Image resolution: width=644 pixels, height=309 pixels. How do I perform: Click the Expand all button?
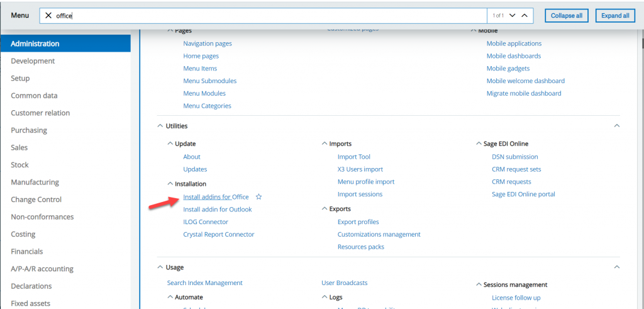615,16
